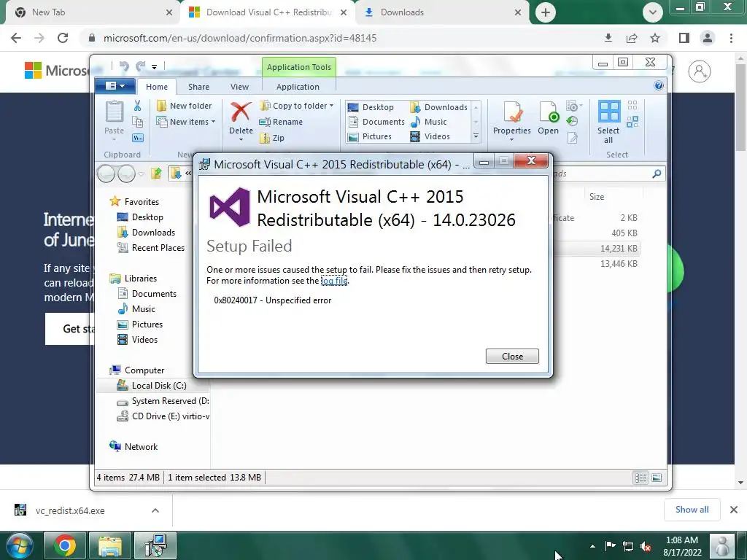Open the Chrome tab search dropdown
The height and width of the screenshot is (560, 747).
point(653,12)
